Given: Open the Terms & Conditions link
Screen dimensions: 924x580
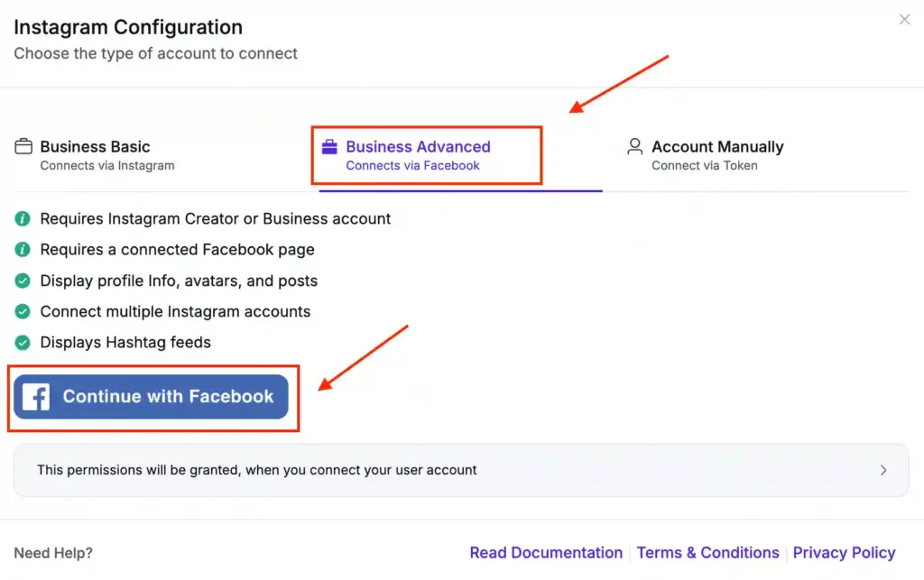Looking at the screenshot, I should coord(707,552).
